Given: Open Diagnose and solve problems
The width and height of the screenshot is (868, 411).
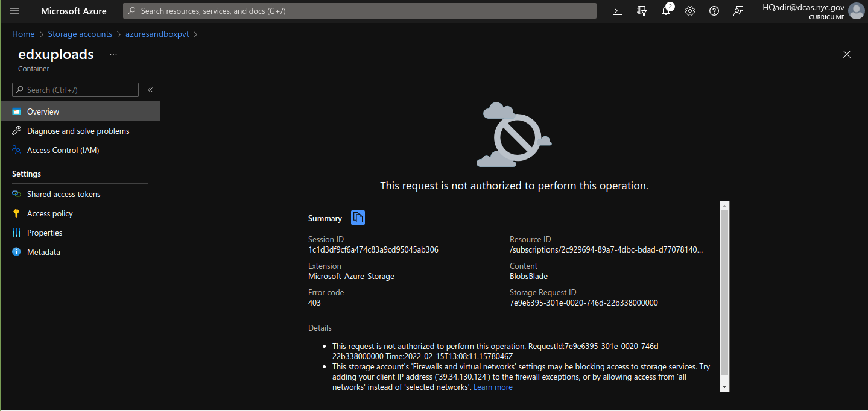Looking at the screenshot, I should pyautogui.click(x=80, y=131).
